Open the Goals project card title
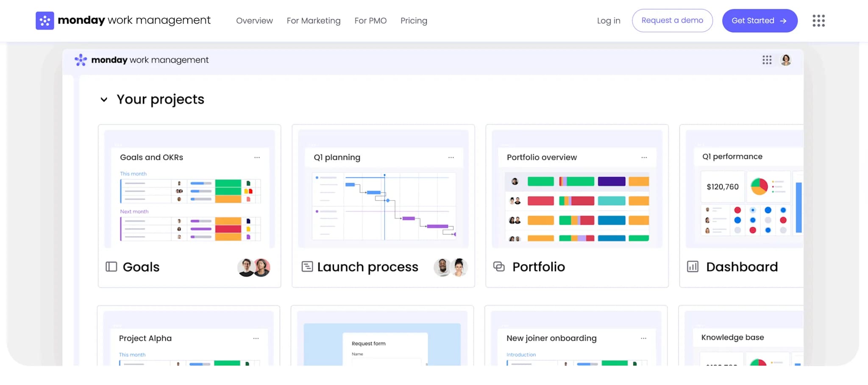The image size is (868, 385). (141, 267)
